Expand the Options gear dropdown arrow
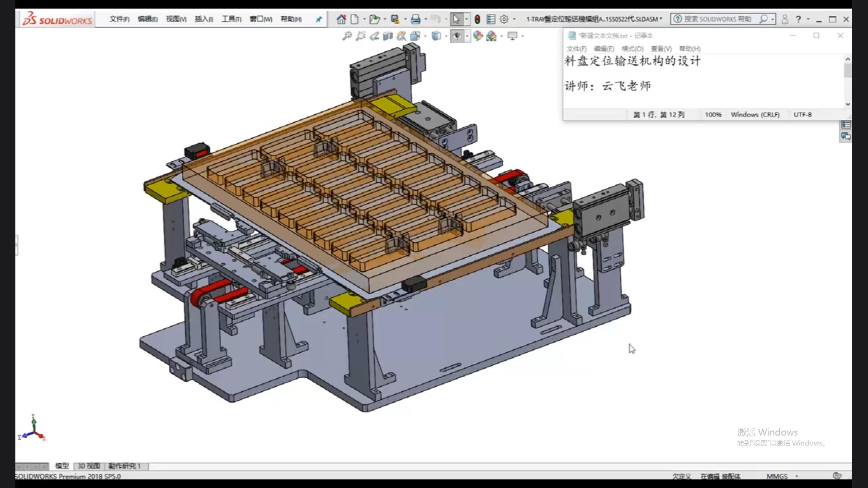This screenshot has width=868, height=488. pyautogui.click(x=514, y=19)
